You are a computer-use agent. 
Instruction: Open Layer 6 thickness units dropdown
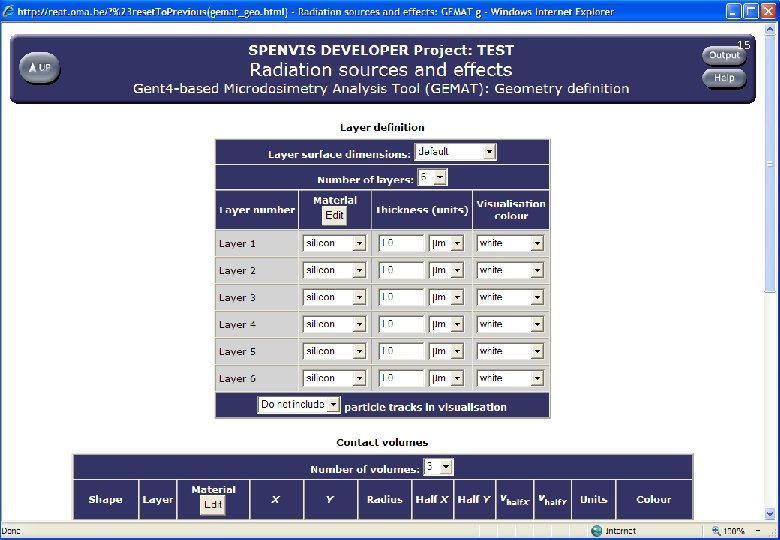[x=446, y=378]
